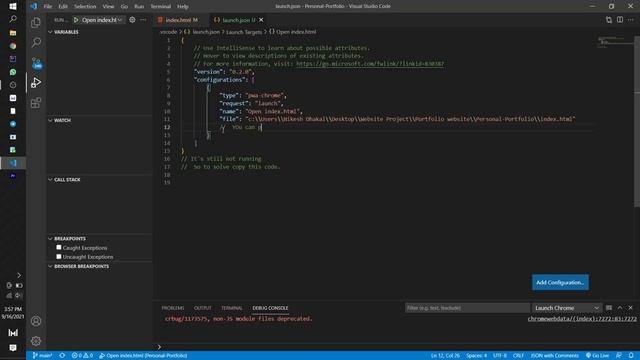Open errors and warnings count in status bar

(x=82, y=356)
